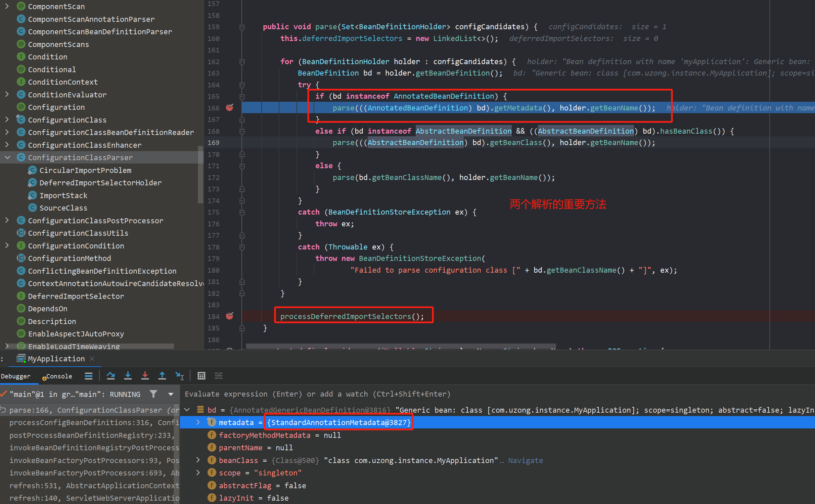The height and width of the screenshot is (504, 815).
Task: Click the Step Into icon
Action: (x=128, y=376)
